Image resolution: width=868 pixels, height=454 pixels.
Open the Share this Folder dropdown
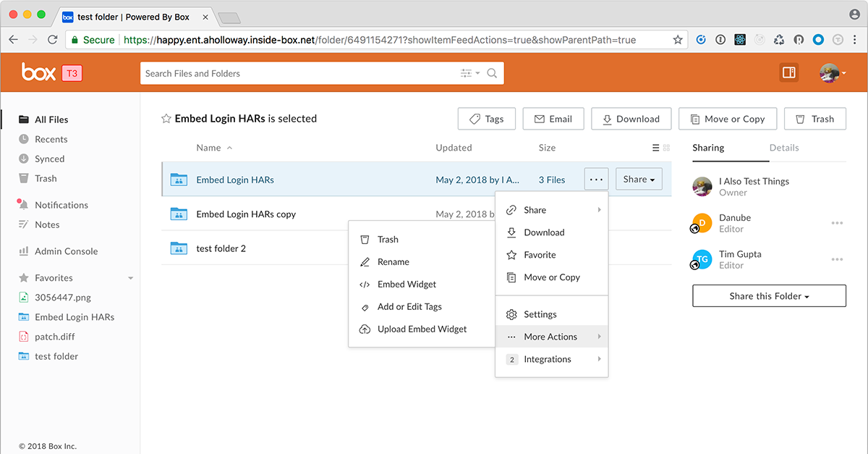769,295
